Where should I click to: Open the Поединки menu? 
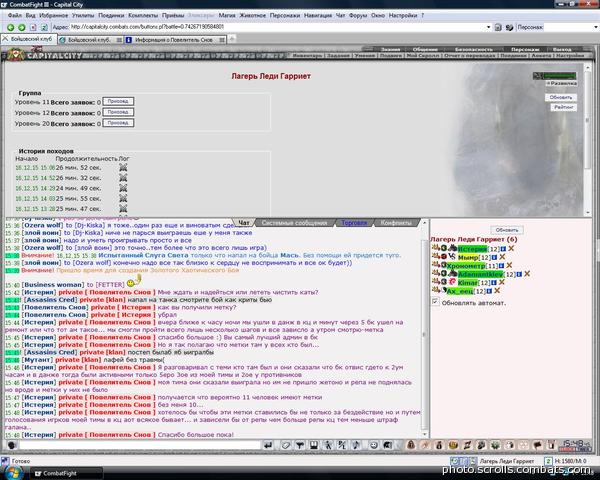pos(111,16)
